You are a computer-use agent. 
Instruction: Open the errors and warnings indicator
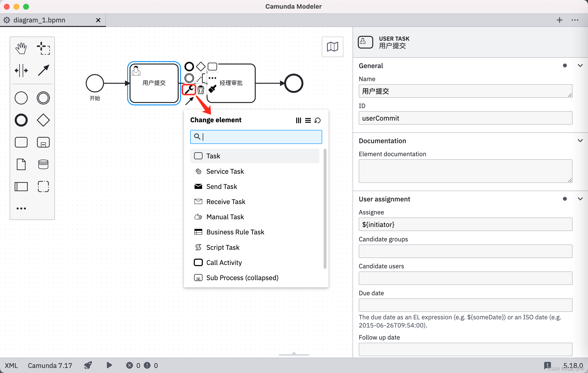(x=142, y=366)
